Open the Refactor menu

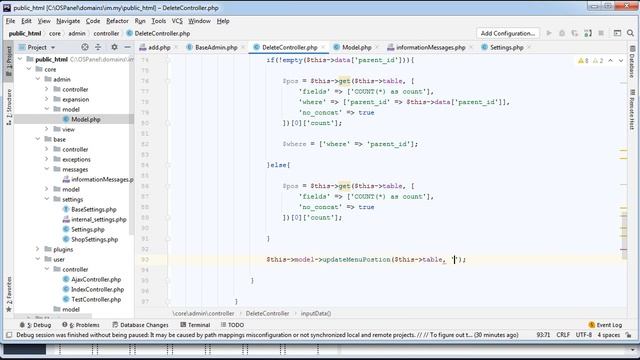coord(117,21)
